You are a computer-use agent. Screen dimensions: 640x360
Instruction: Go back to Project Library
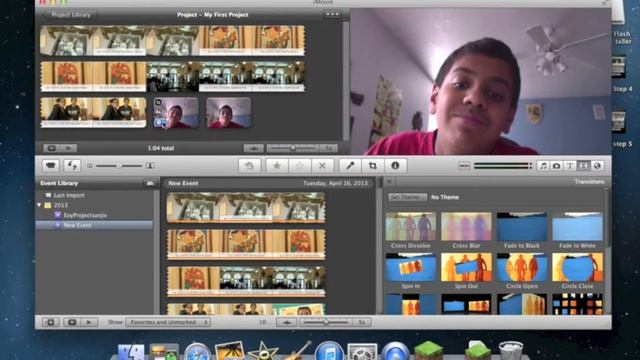click(70, 15)
